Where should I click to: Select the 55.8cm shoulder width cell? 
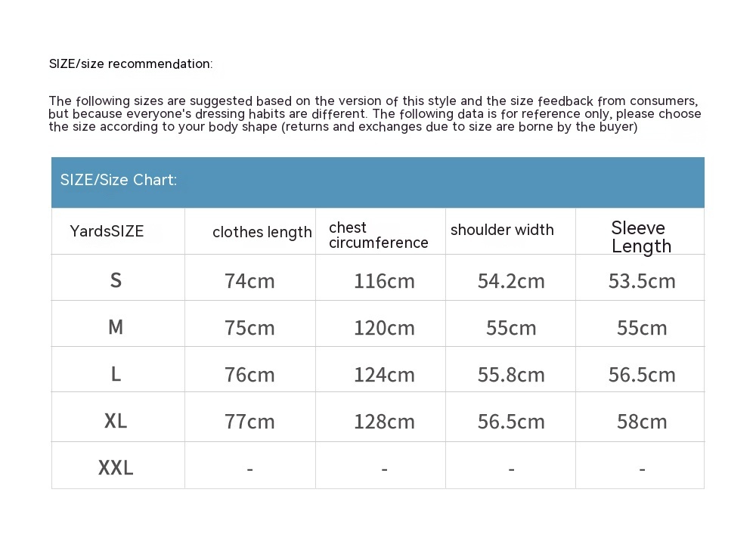pos(511,375)
